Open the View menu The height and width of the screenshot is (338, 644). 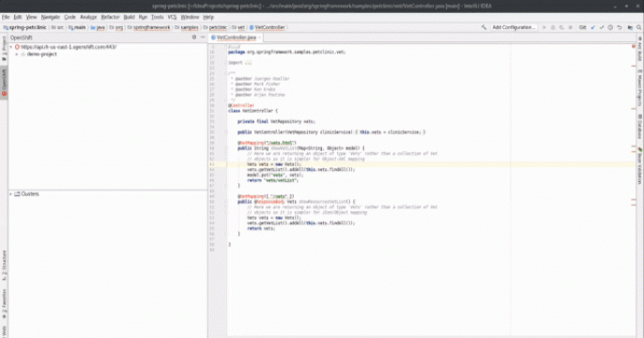pyautogui.click(x=31, y=17)
